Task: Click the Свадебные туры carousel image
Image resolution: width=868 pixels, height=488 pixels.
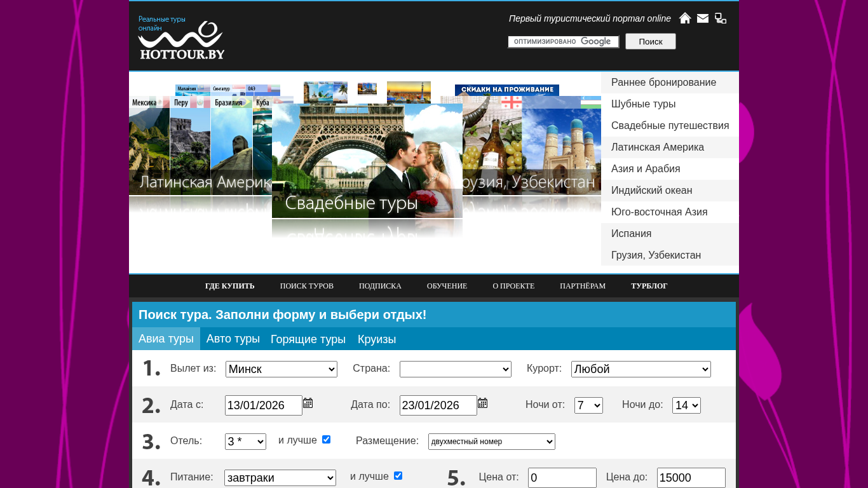Action: (367, 161)
